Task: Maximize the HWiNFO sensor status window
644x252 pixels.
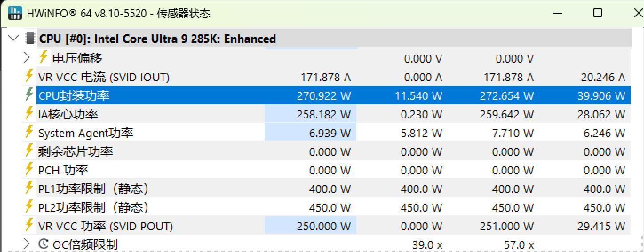Action: coord(598,13)
